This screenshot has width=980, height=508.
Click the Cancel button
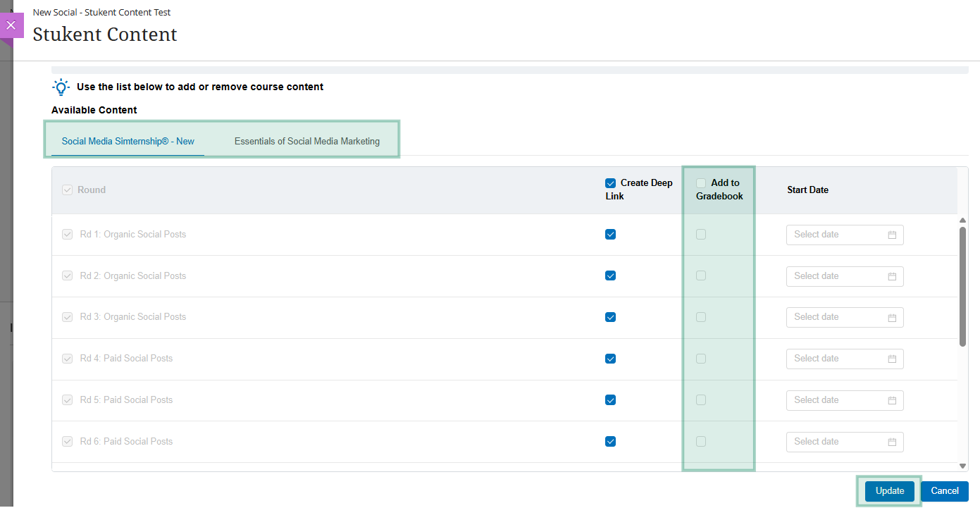[945, 491]
